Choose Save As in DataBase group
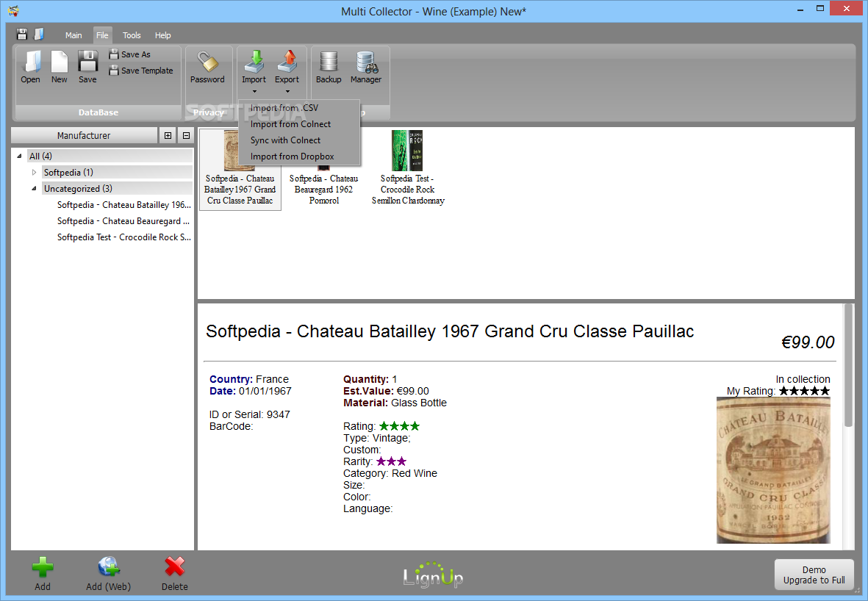This screenshot has width=868, height=601. coord(129,54)
